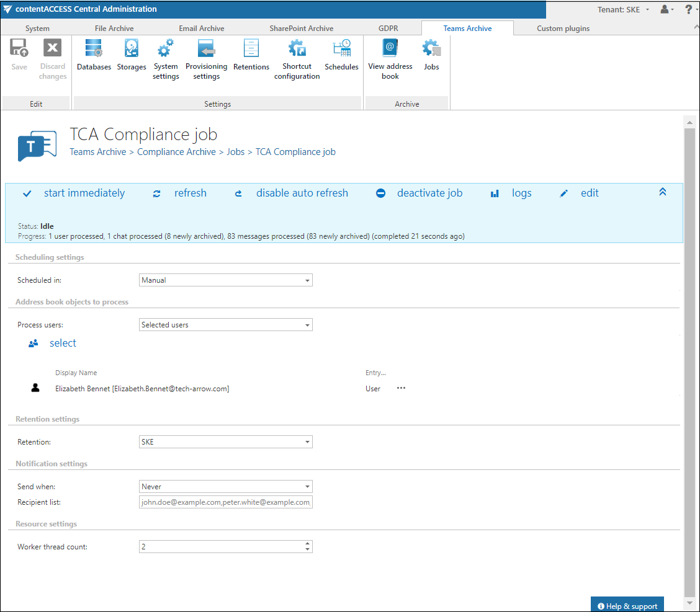Disable auto refresh for the job
Viewport: 700px width, 612px height.
pyautogui.click(x=302, y=193)
